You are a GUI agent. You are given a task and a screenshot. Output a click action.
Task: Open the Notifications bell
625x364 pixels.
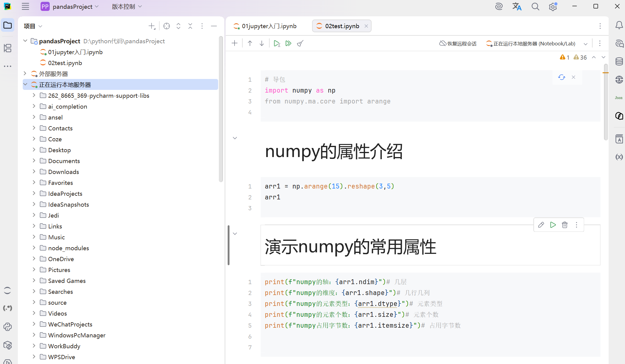coord(619,25)
